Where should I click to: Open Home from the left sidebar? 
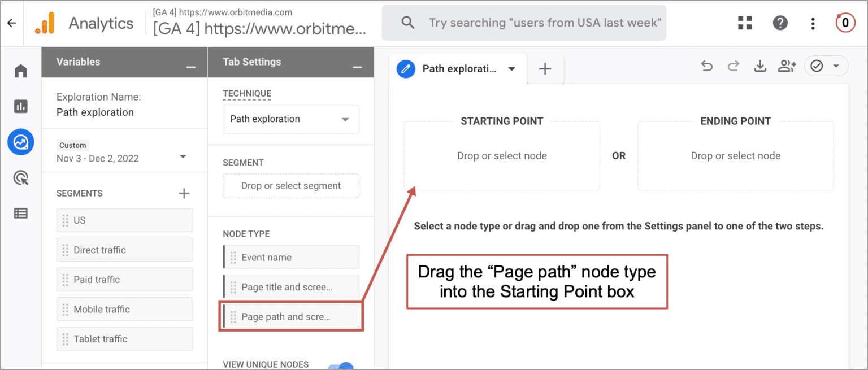coord(20,70)
